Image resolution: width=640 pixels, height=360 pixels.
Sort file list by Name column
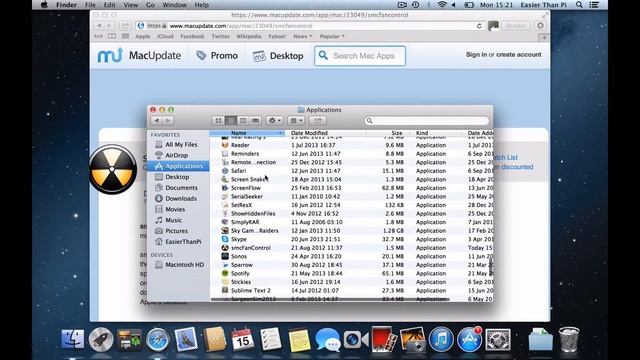(247, 133)
